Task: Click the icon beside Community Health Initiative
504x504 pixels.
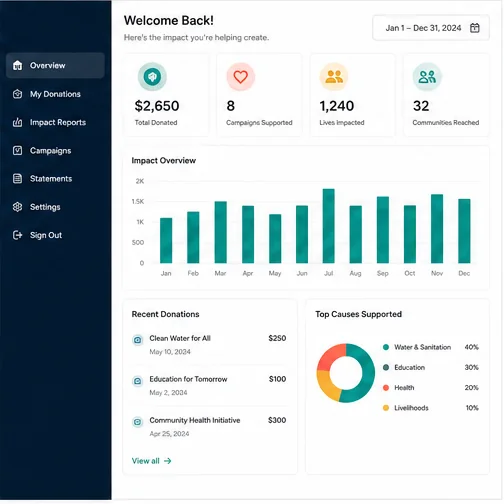Action: 138,422
